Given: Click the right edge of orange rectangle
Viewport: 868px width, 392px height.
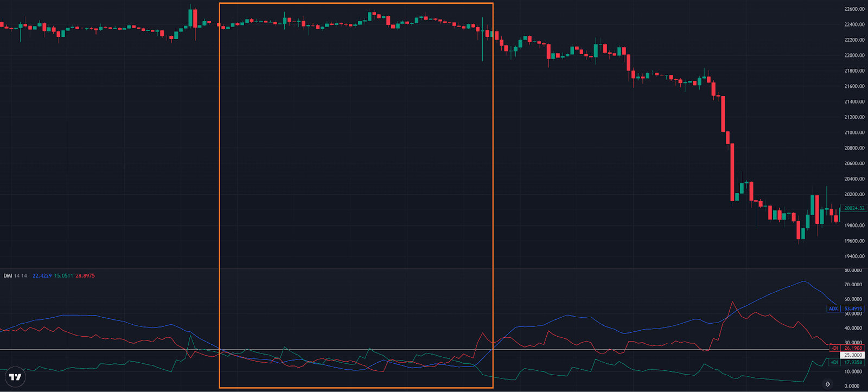Looking at the screenshot, I should coord(493,163).
